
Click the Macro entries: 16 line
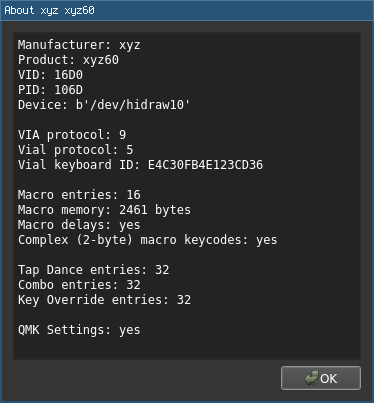pos(79,195)
